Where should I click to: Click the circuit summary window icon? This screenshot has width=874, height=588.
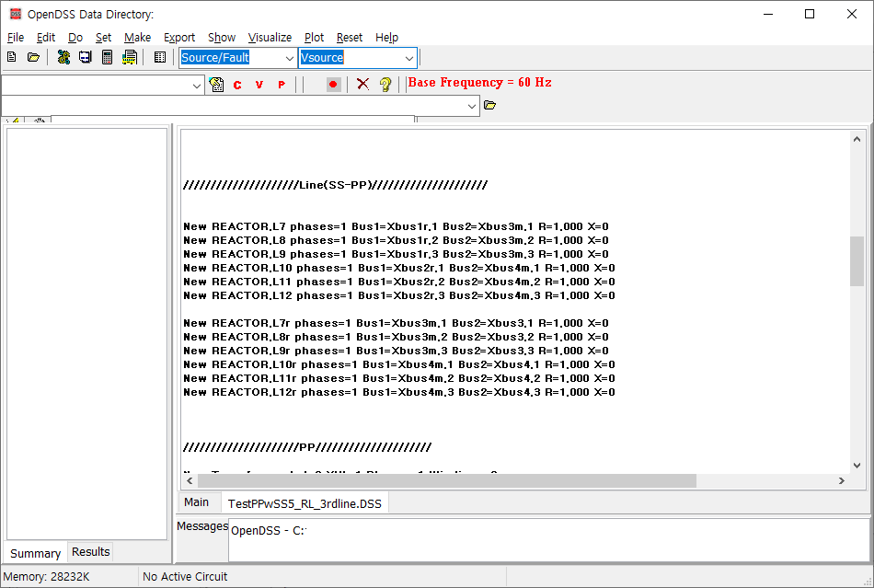coord(85,57)
